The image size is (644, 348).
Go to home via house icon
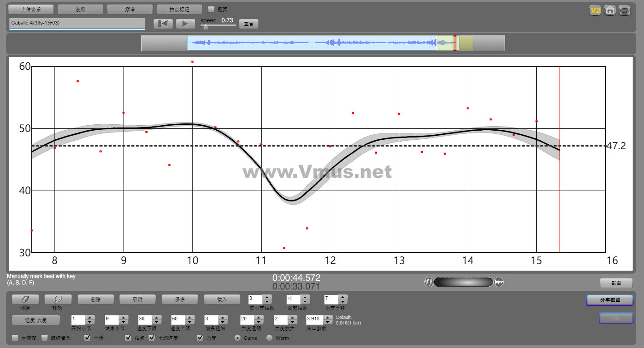tap(610, 10)
